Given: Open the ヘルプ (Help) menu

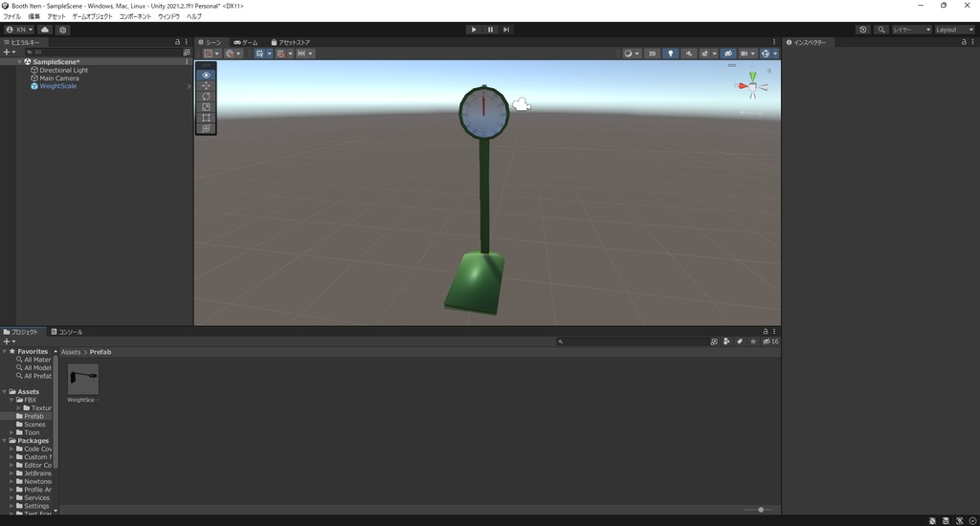Looking at the screenshot, I should click(194, 17).
